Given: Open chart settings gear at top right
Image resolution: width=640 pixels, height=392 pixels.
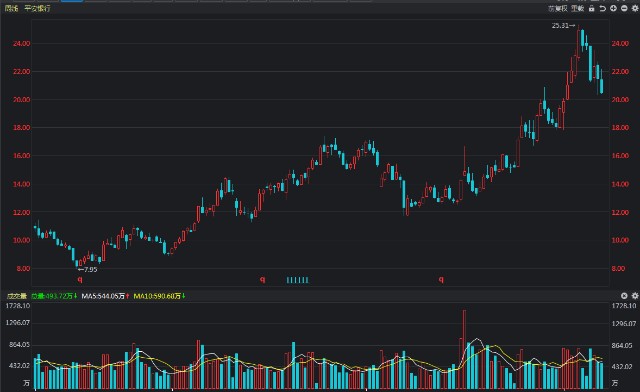Looking at the screenshot, I should (635, 9).
